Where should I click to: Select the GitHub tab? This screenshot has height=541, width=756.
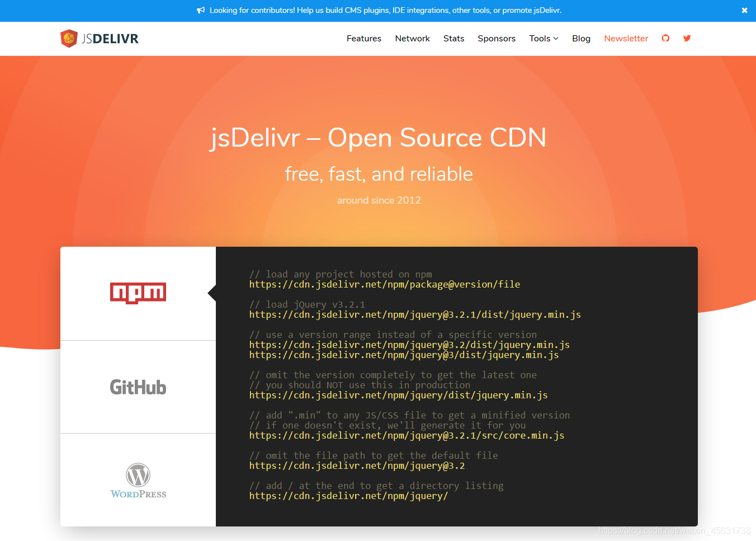(138, 387)
